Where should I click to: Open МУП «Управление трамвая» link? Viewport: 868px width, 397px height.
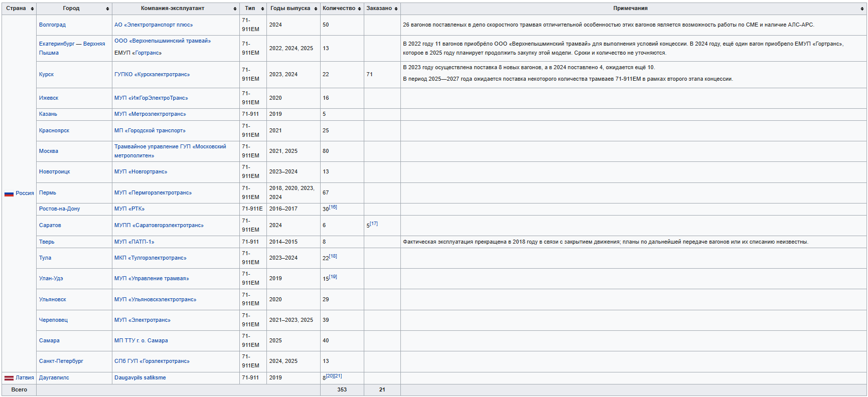[152, 278]
